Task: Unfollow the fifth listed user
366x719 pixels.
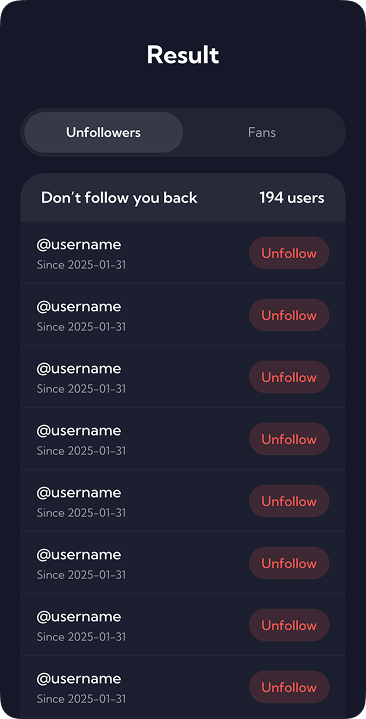Action: pos(289,501)
